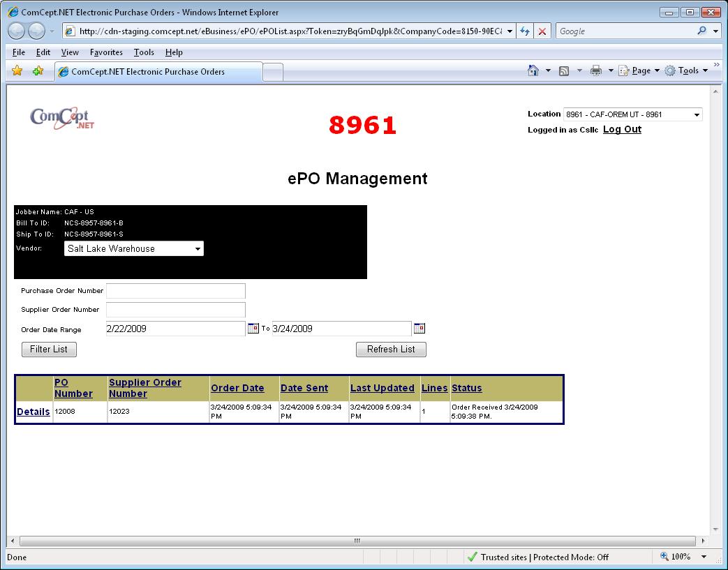Expand the Location dropdown
Image resolution: width=728 pixels, height=570 pixels.
(696, 115)
